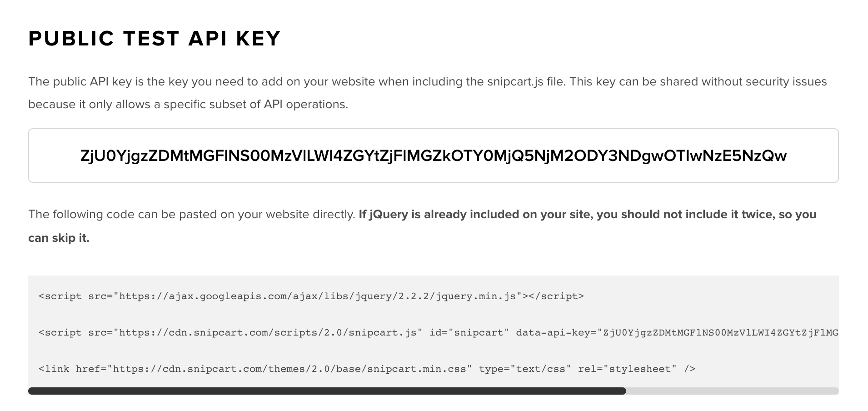Click the snipcart.js CDN URL in the code
The image size is (868, 411).
pos(268,333)
